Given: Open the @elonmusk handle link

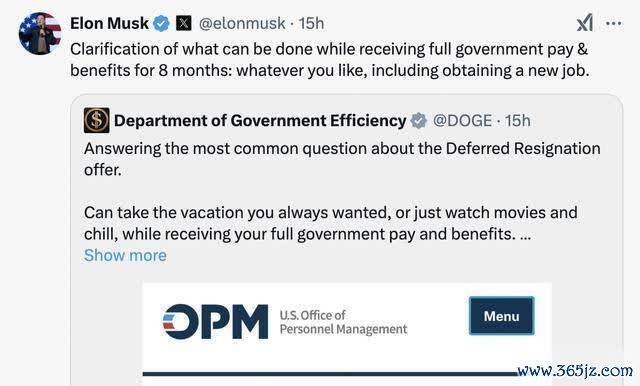Looking at the screenshot, I should (242, 23).
